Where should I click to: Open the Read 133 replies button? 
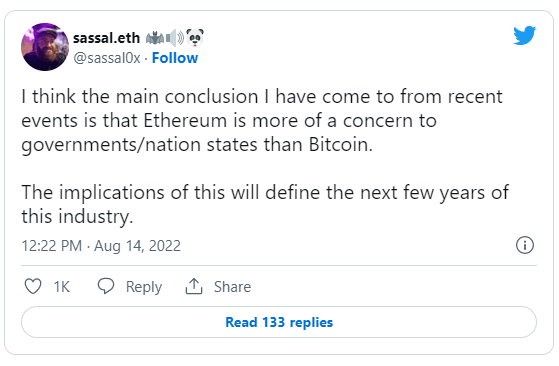[279, 322]
